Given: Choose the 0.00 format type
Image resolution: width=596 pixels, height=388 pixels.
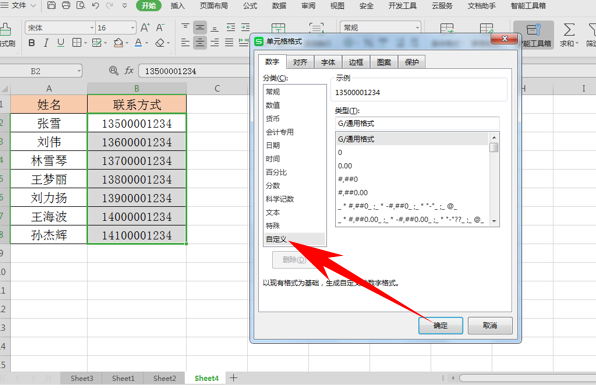Looking at the screenshot, I should pos(412,166).
